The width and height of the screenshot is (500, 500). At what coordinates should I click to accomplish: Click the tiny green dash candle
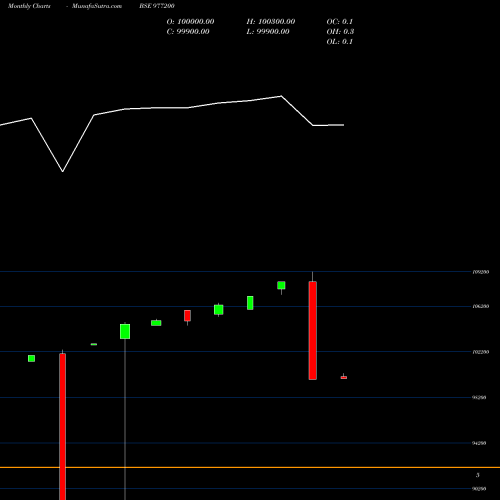tap(94, 344)
